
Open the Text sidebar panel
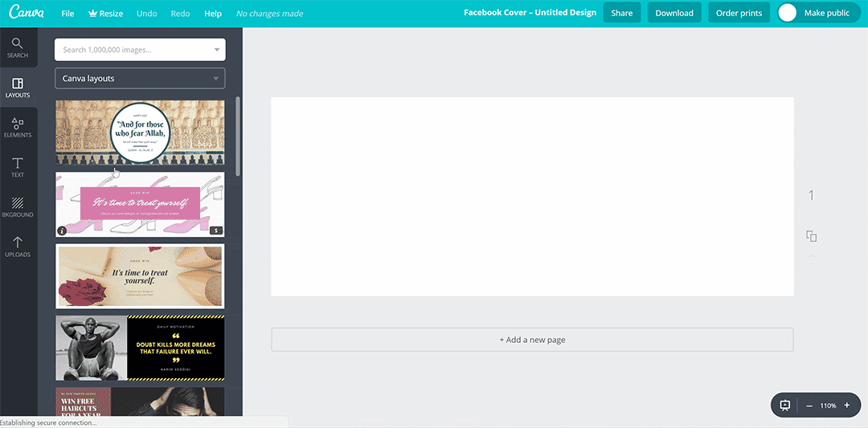pyautogui.click(x=18, y=167)
